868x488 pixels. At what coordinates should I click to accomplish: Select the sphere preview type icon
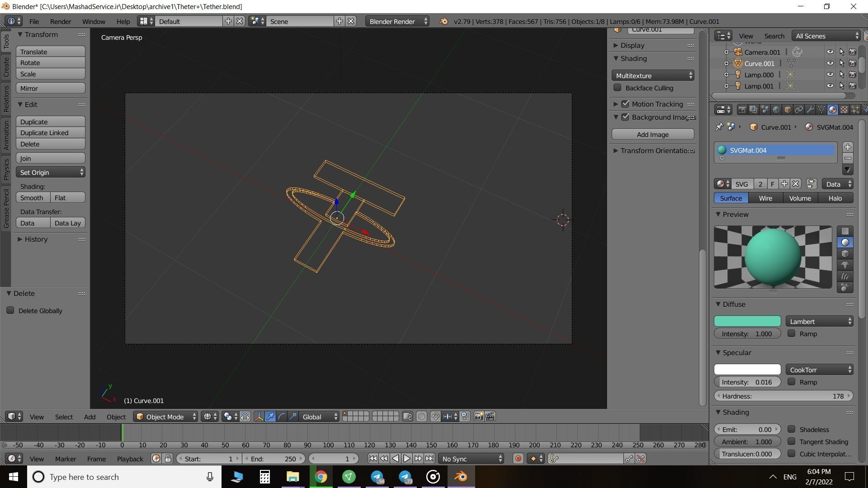[844, 243]
